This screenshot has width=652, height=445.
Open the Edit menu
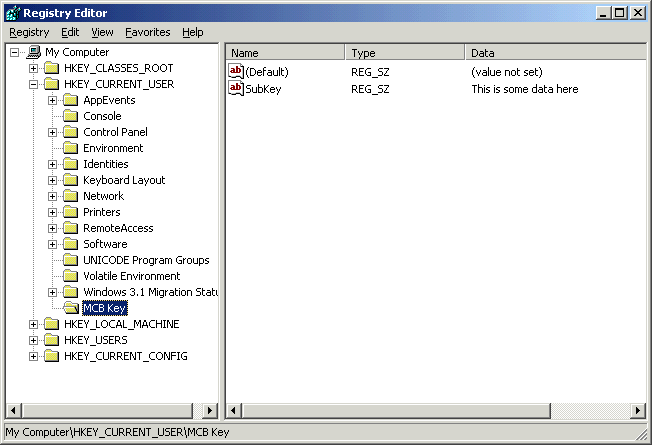70,32
